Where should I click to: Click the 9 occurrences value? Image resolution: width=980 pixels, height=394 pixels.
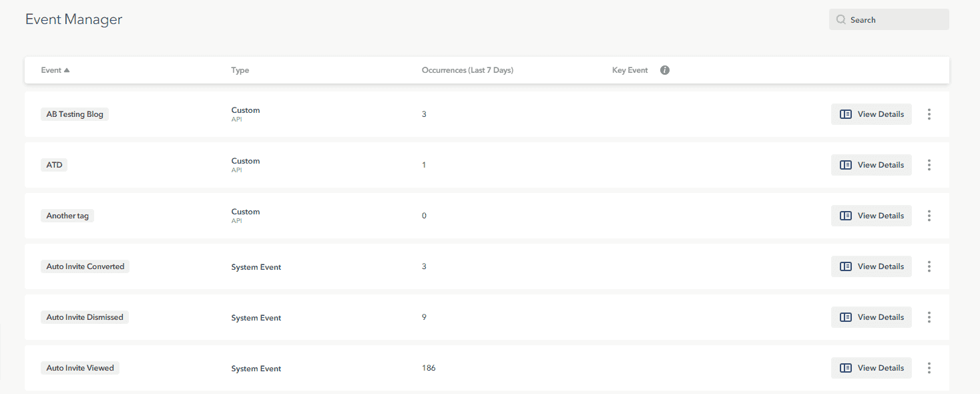(x=424, y=317)
